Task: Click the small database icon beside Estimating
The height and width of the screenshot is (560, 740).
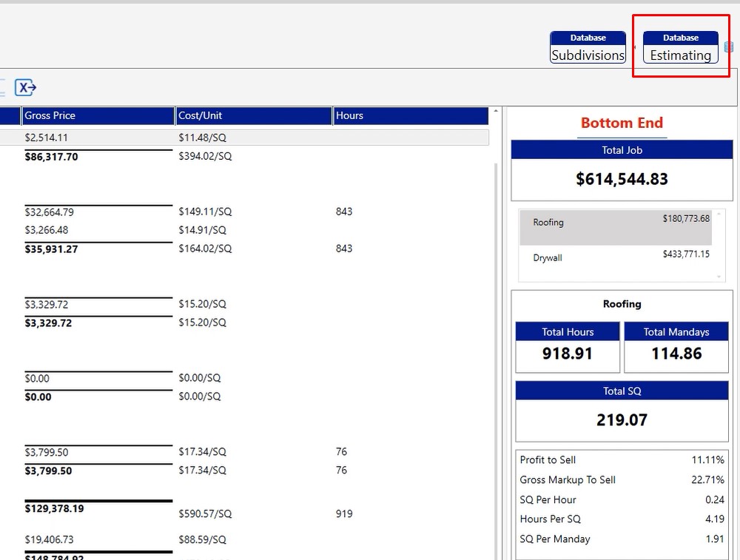Action: (729, 47)
